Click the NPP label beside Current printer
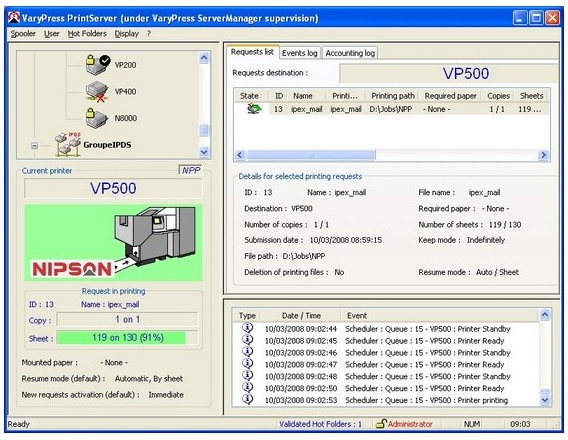The width and height of the screenshot is (568, 440). (x=191, y=170)
